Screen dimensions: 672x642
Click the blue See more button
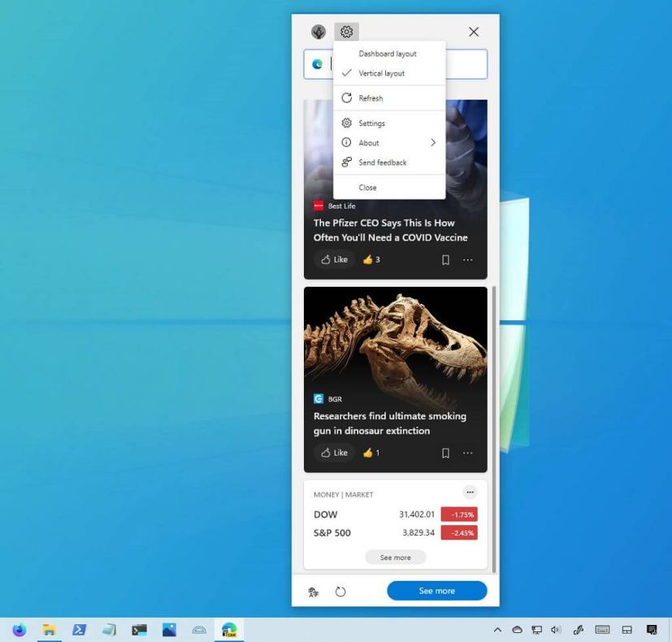[x=436, y=591]
